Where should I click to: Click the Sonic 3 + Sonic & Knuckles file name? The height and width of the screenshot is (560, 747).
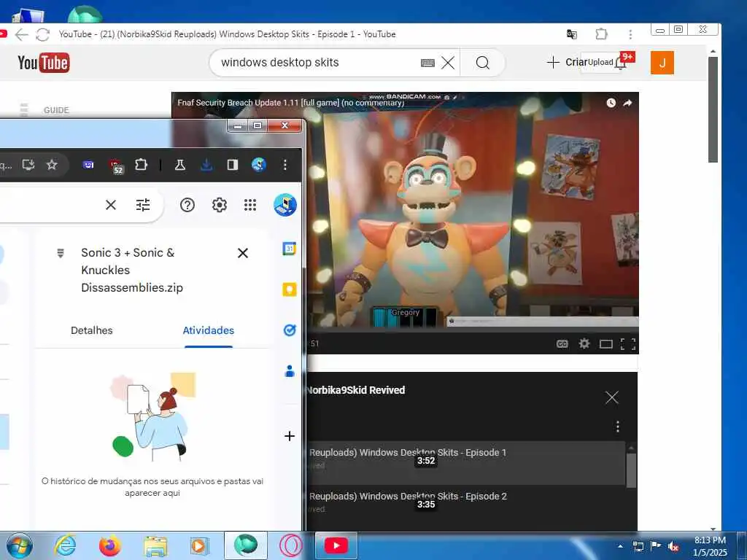click(132, 270)
